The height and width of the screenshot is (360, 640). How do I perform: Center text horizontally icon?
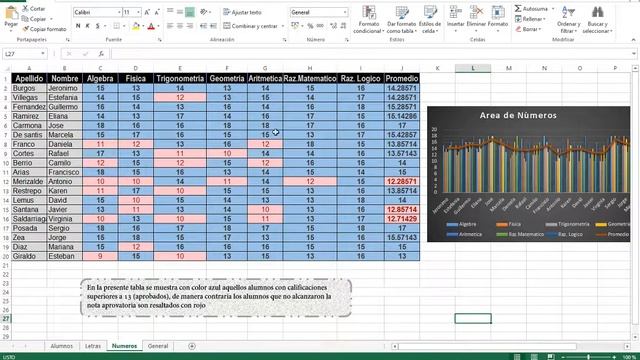point(180,26)
